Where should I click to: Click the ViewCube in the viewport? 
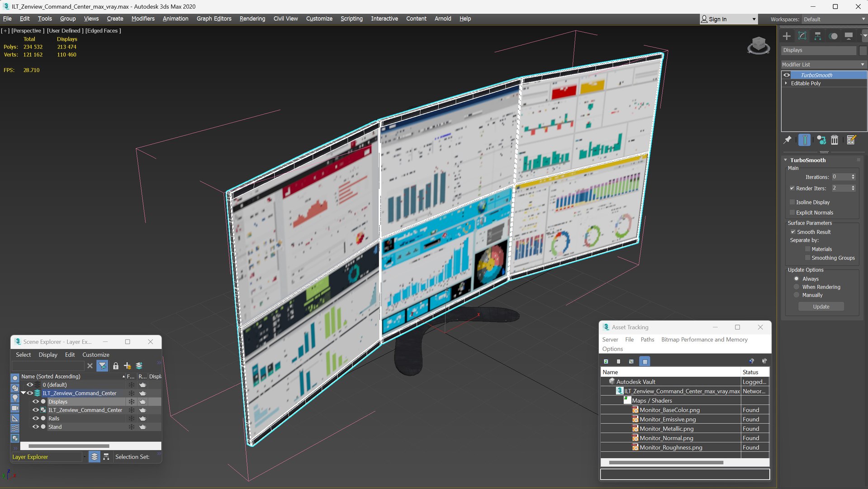tap(759, 45)
